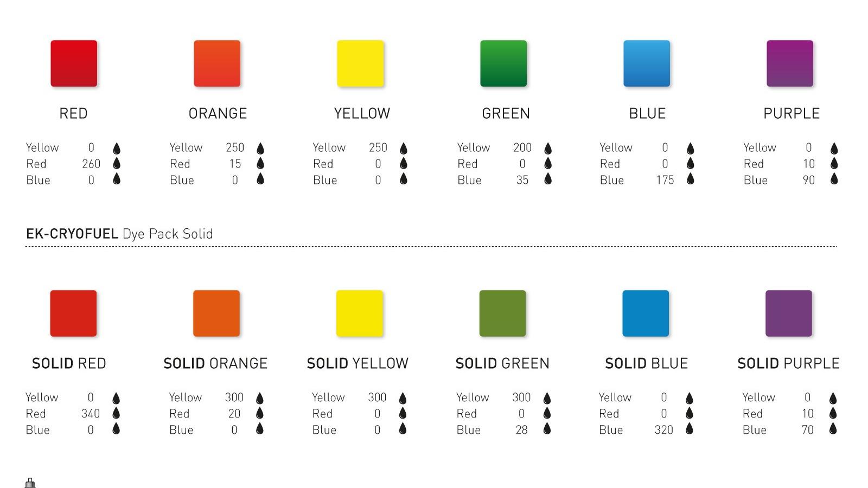Click the droplet next to Green's Blue 35

click(x=548, y=179)
